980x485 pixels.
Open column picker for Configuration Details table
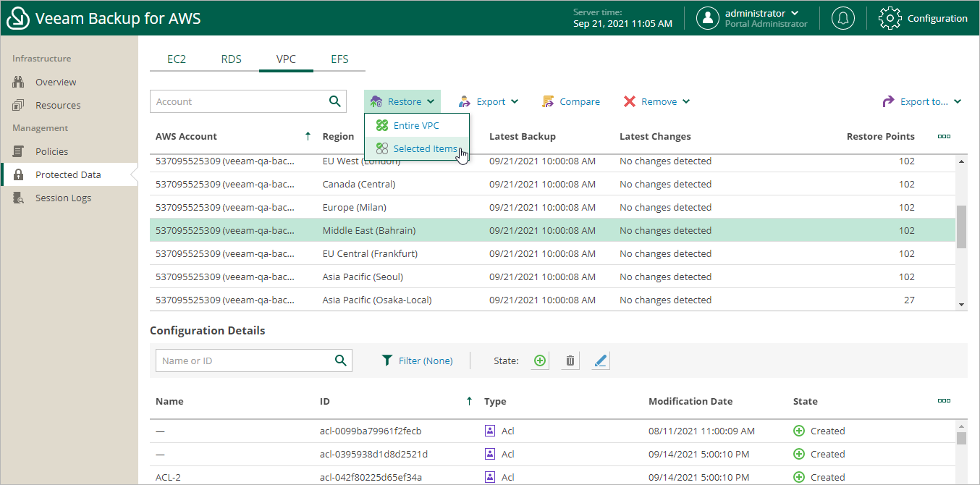pyautogui.click(x=944, y=401)
